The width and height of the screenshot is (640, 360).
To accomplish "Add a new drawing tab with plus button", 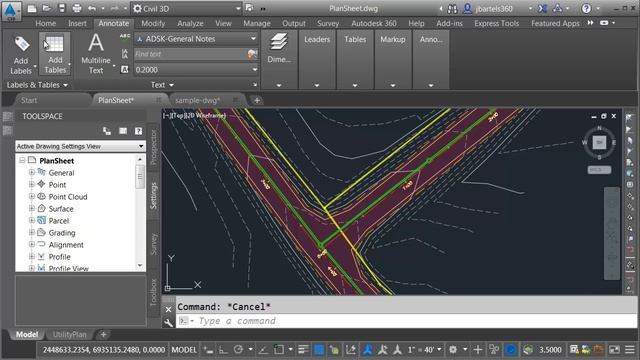I will [257, 100].
